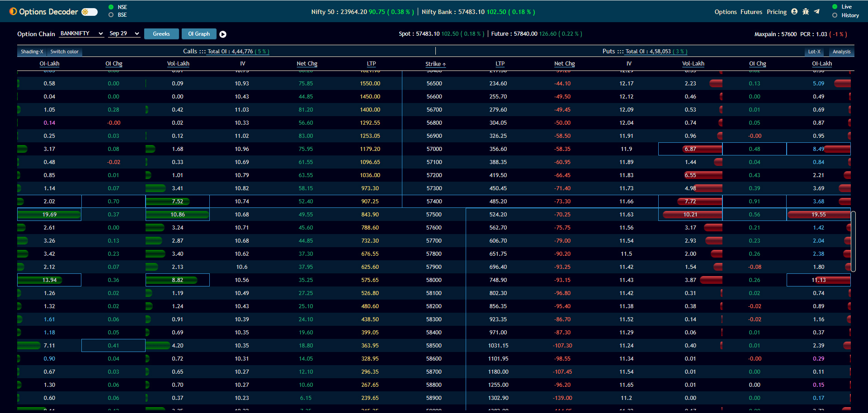Viewport: 868px width, 413px height.
Task: Click the put OI value 8.49
Action: pyautogui.click(x=818, y=149)
